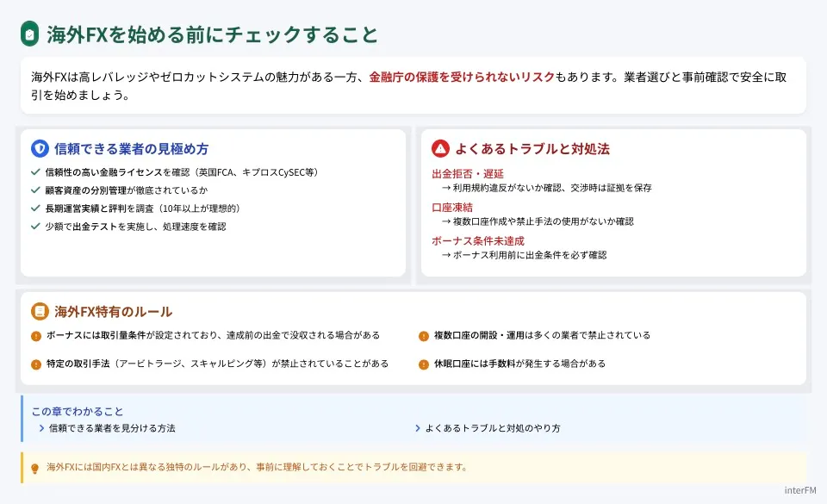The width and height of the screenshot is (827, 504).
Task: Click the orange alert icon beside 休眠口座には手数料
Action: point(424,364)
